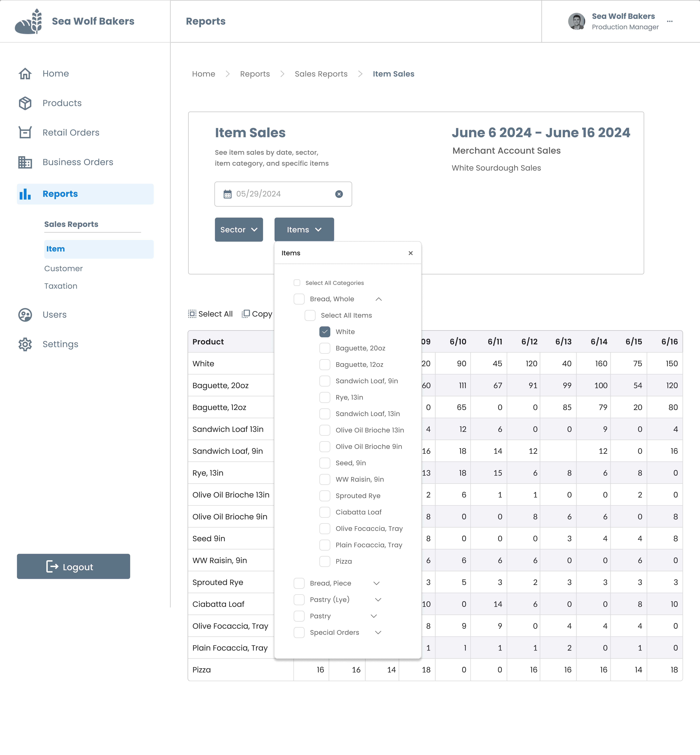Click the Products box icon
Image resolution: width=700 pixels, height=755 pixels.
[25, 103]
